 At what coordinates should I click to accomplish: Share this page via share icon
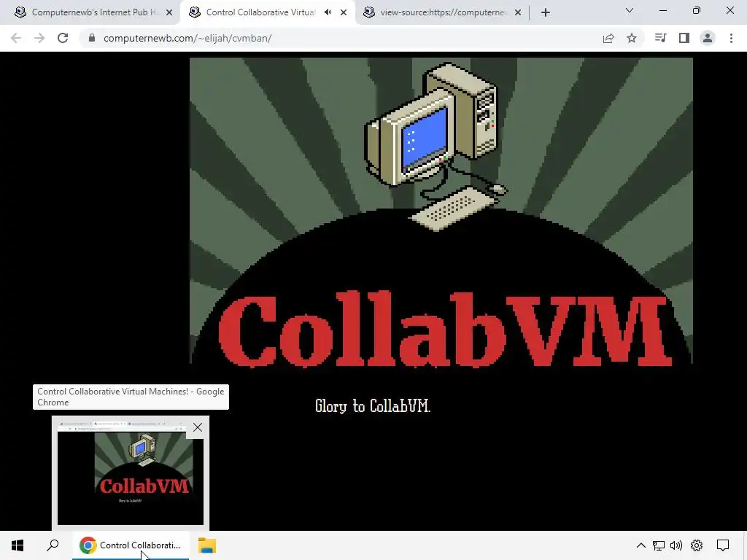pyautogui.click(x=608, y=38)
